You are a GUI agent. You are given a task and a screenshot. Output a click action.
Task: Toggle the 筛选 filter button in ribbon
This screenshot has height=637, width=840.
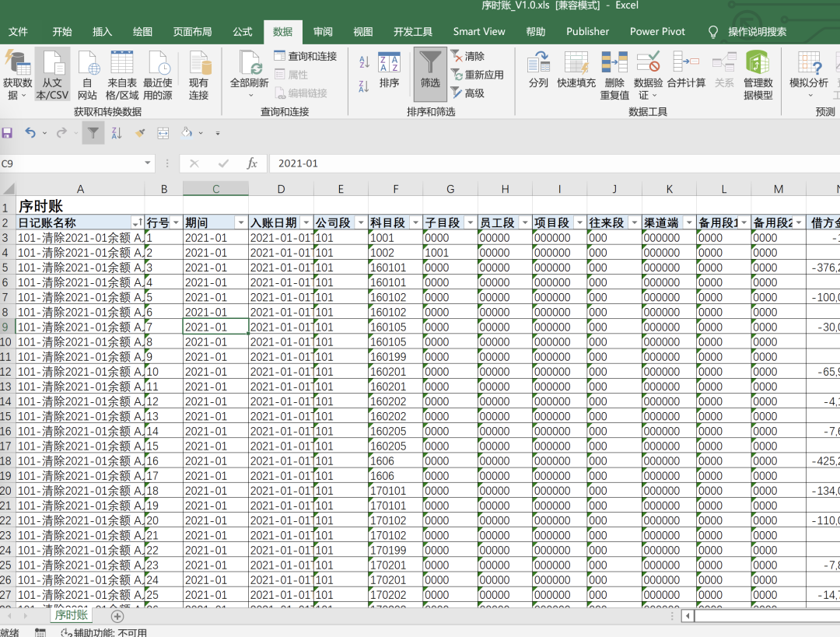coord(430,74)
